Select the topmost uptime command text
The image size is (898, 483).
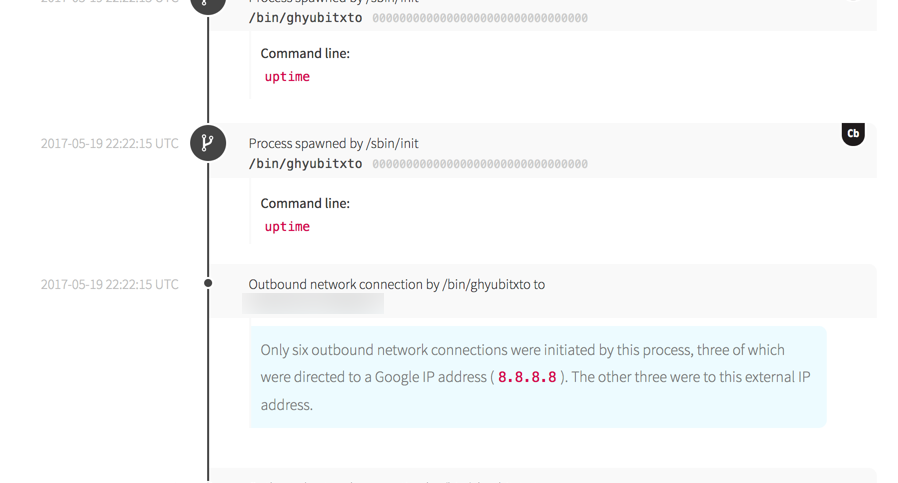(287, 77)
